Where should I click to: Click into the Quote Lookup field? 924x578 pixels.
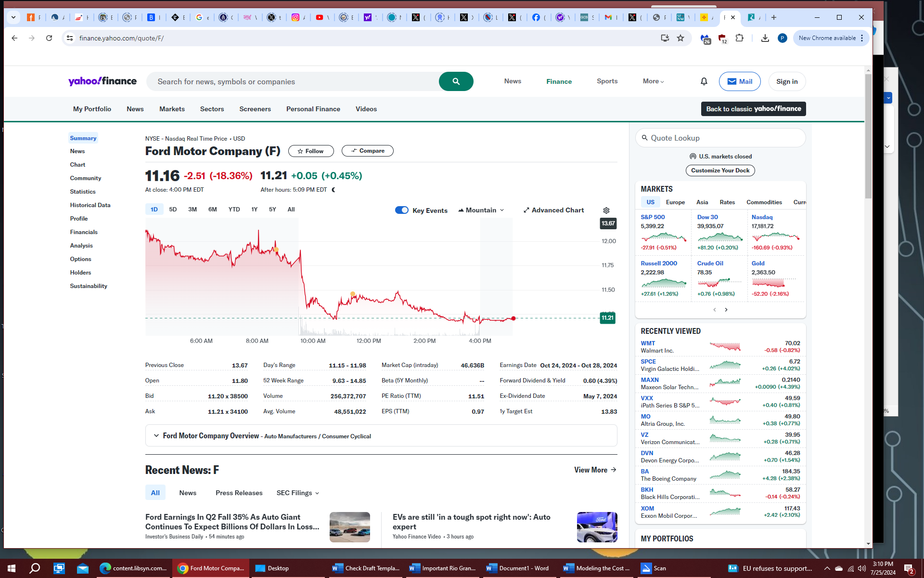[x=720, y=138]
